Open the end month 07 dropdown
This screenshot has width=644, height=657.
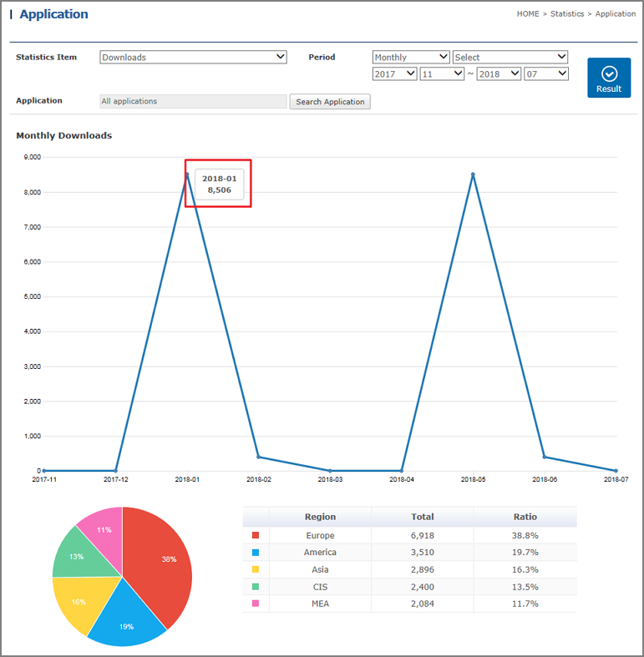pos(546,74)
